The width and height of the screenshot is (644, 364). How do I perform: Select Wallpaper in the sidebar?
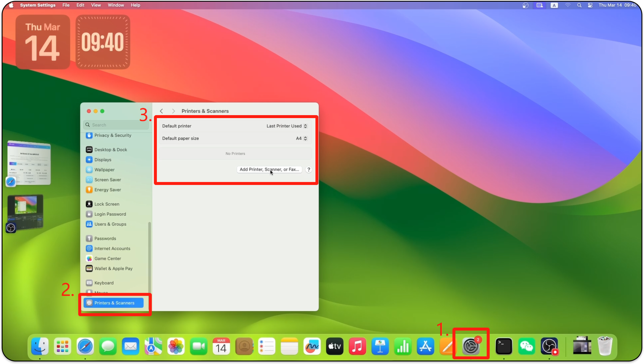pos(104,170)
